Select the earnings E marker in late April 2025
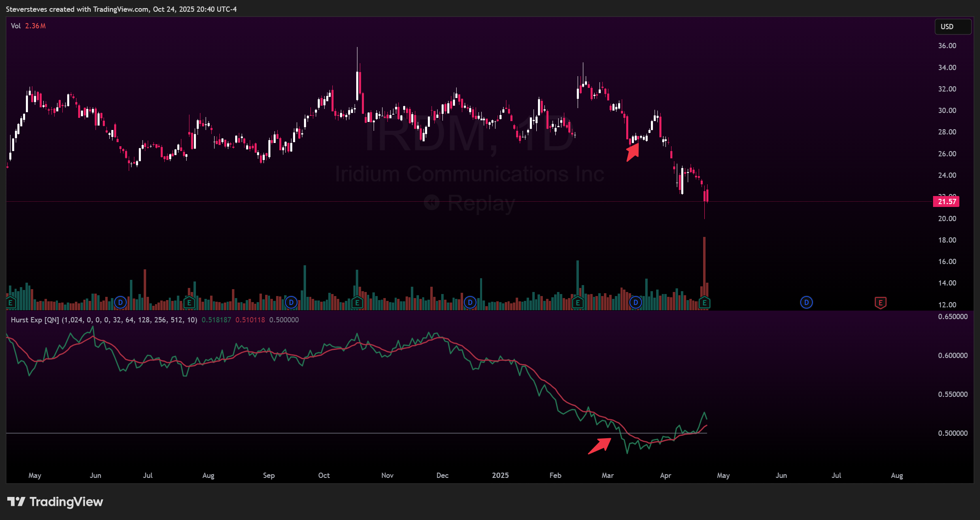Viewport: 980px width, 520px height. coord(704,303)
